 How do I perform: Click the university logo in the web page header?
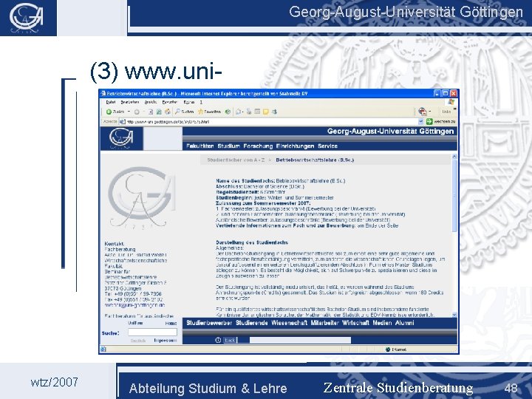pos(121,138)
